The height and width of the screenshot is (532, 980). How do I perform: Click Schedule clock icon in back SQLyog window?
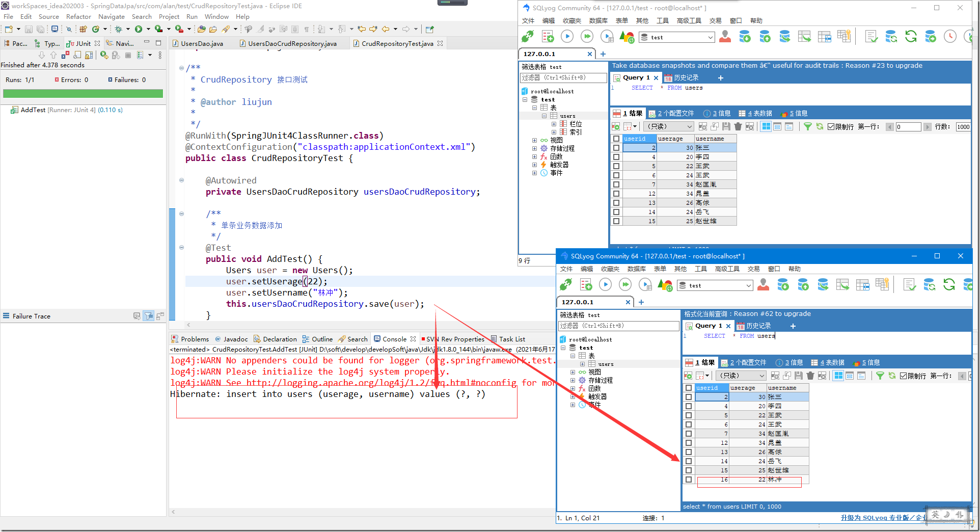click(x=950, y=36)
